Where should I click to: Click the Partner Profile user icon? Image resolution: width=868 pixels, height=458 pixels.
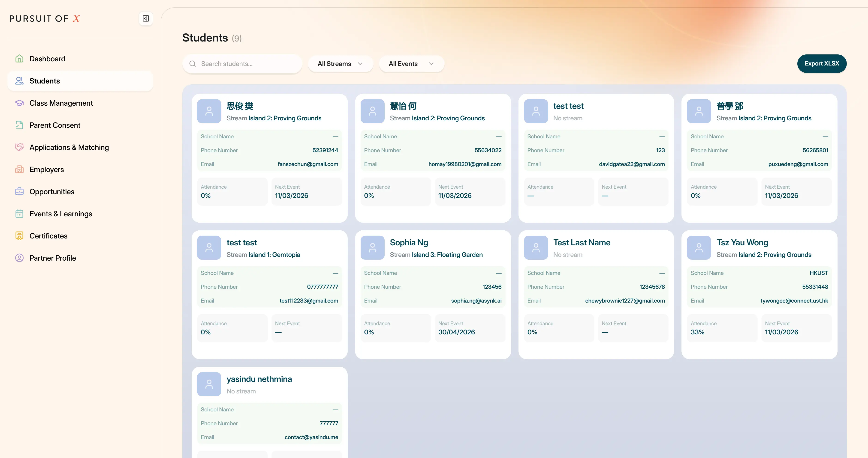pyautogui.click(x=20, y=258)
